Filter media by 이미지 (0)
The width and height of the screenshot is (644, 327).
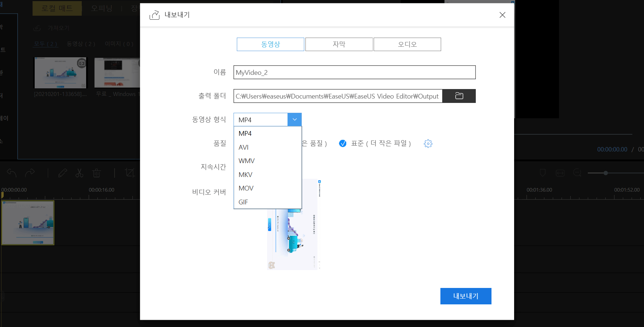[x=119, y=44]
